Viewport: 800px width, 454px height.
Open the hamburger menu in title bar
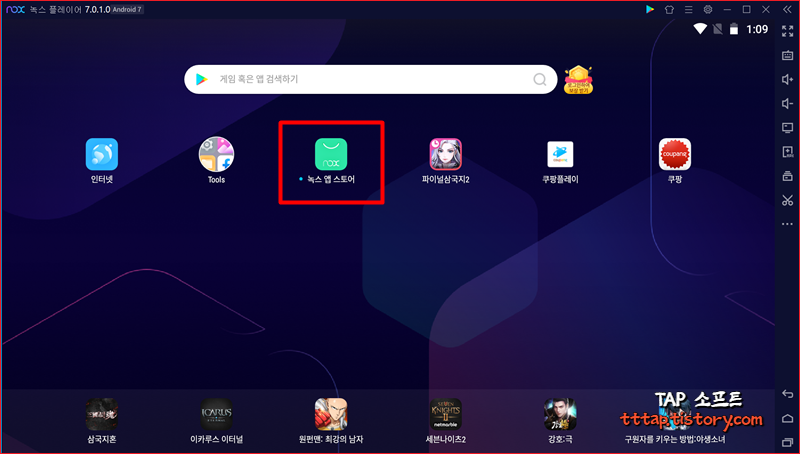[x=689, y=9]
